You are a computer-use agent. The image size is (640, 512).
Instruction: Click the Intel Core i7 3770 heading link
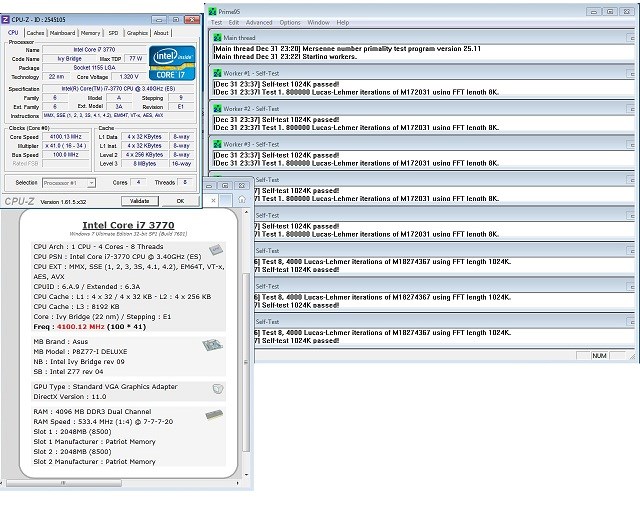coord(128,225)
